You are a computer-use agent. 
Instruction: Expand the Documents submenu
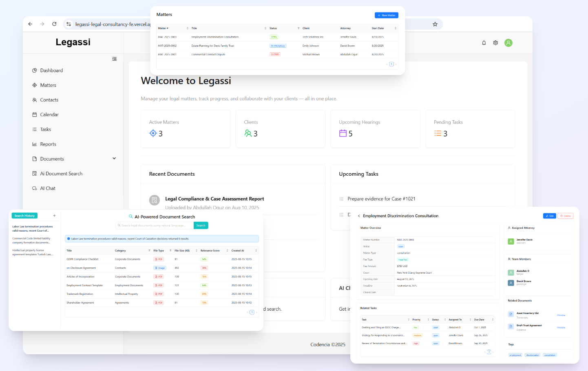pyautogui.click(x=114, y=159)
